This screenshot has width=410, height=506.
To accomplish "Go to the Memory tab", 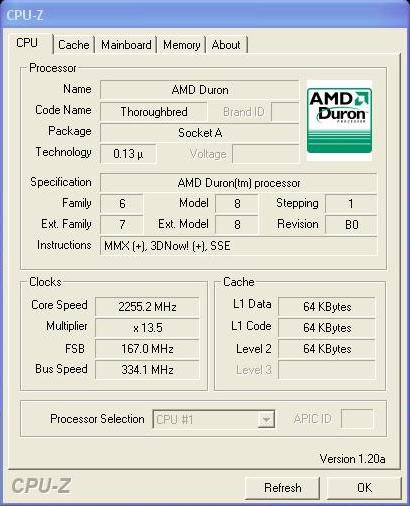I will coord(181,45).
